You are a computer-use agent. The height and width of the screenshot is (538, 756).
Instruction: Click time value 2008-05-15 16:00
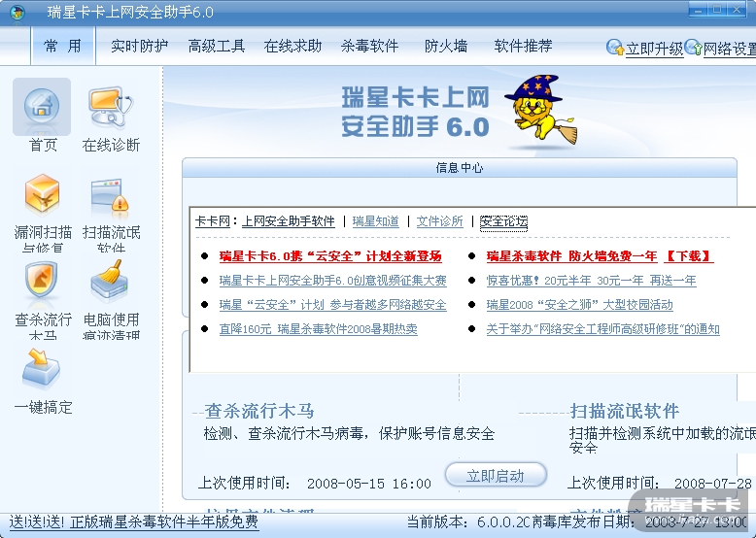(369, 483)
